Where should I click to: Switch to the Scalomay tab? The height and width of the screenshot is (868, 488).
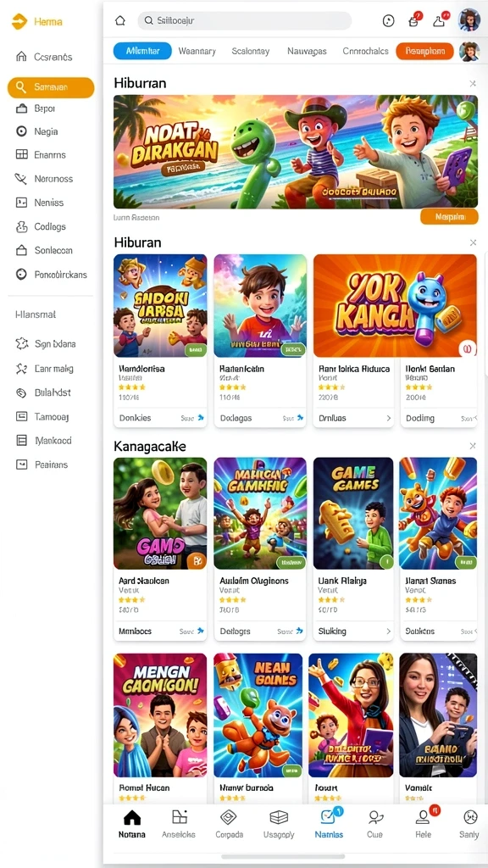click(251, 51)
